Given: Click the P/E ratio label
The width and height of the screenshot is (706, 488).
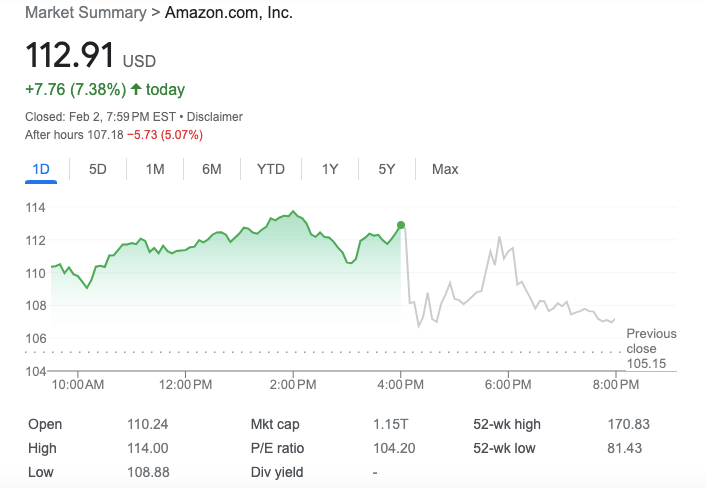Looking at the screenshot, I should (x=277, y=448).
